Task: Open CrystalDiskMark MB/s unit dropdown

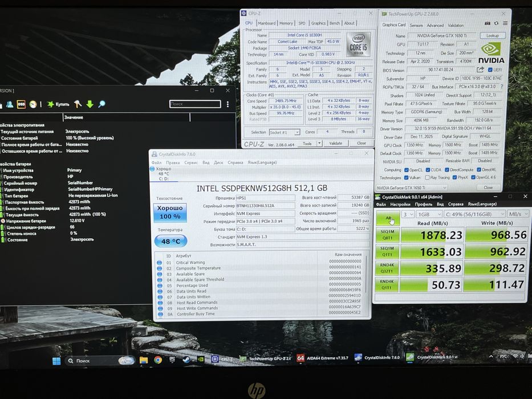Action: point(518,214)
